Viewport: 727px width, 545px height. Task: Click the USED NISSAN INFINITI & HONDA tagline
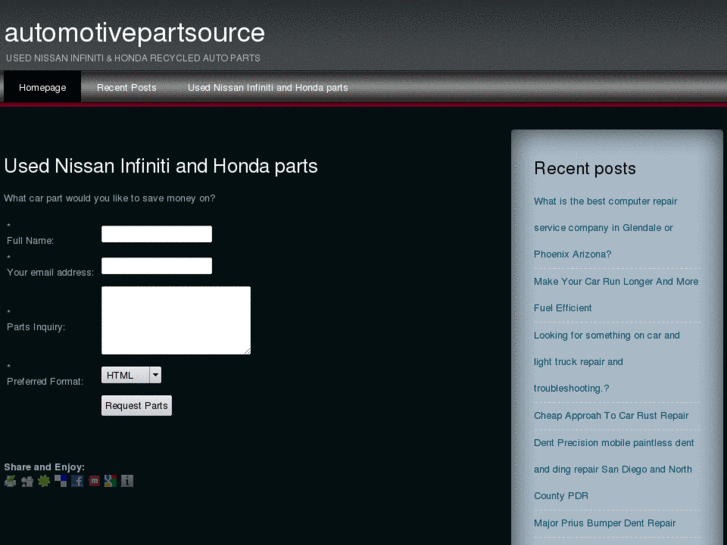[133, 58]
